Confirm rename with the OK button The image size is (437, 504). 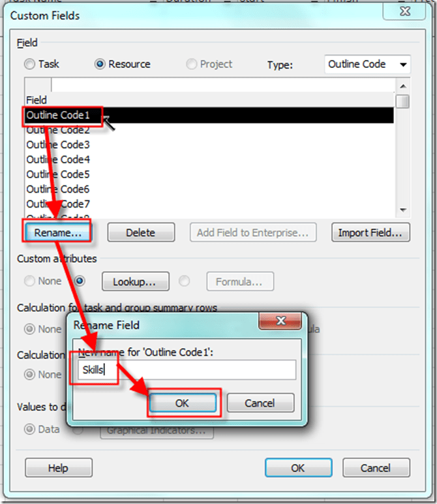(x=182, y=403)
